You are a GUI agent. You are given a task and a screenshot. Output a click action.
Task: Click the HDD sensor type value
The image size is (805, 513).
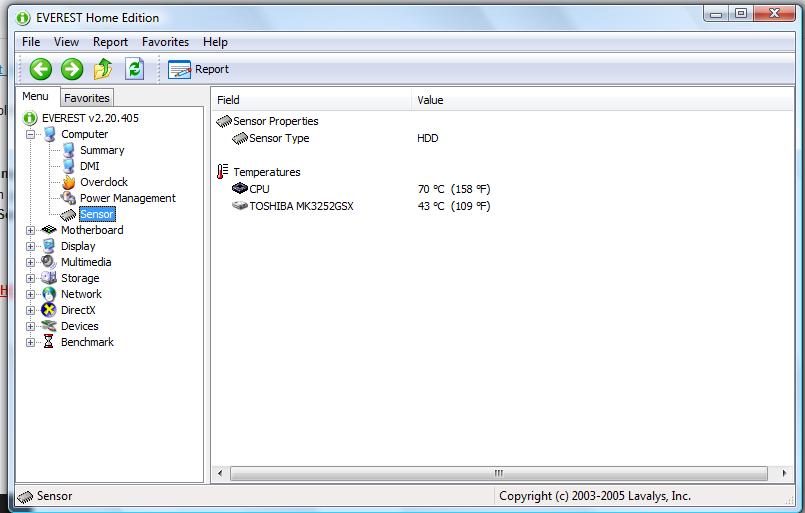point(428,138)
